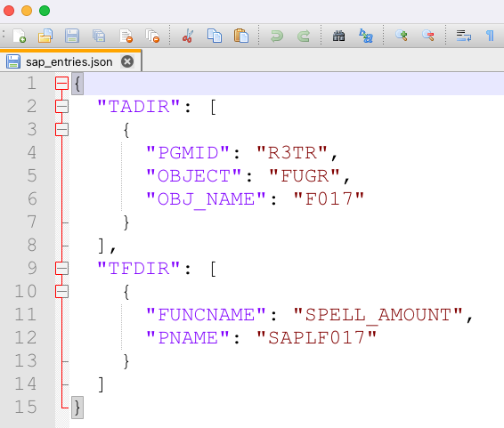Click line number 8 in margin
The height and width of the screenshot is (428, 504).
point(31,245)
